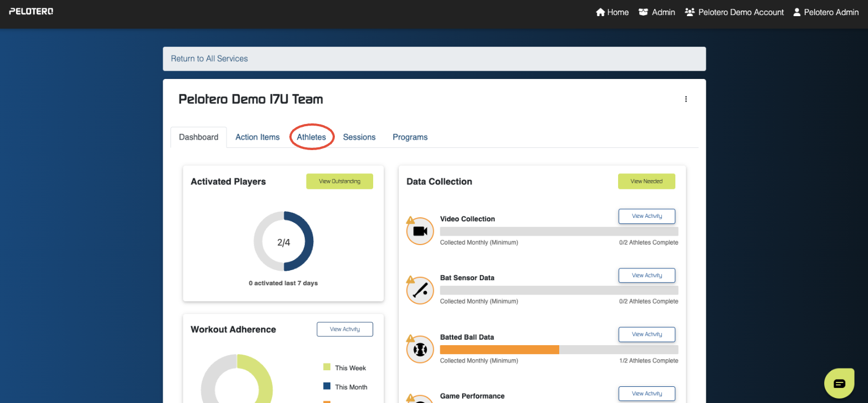Switch to the Action Items tab

click(258, 137)
